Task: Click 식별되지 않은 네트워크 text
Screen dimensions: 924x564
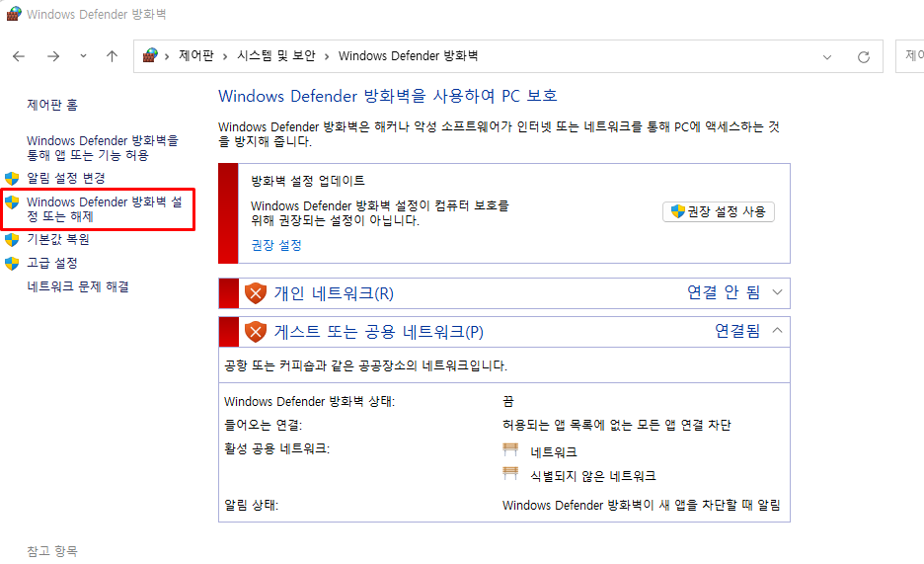Action: tap(593, 476)
